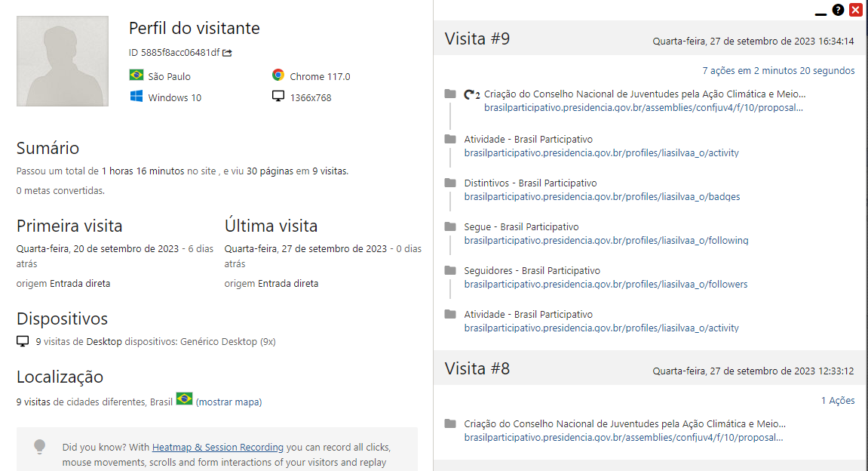This screenshot has width=868, height=471.
Task: Open the mostrar mapa link
Action: tap(228, 402)
